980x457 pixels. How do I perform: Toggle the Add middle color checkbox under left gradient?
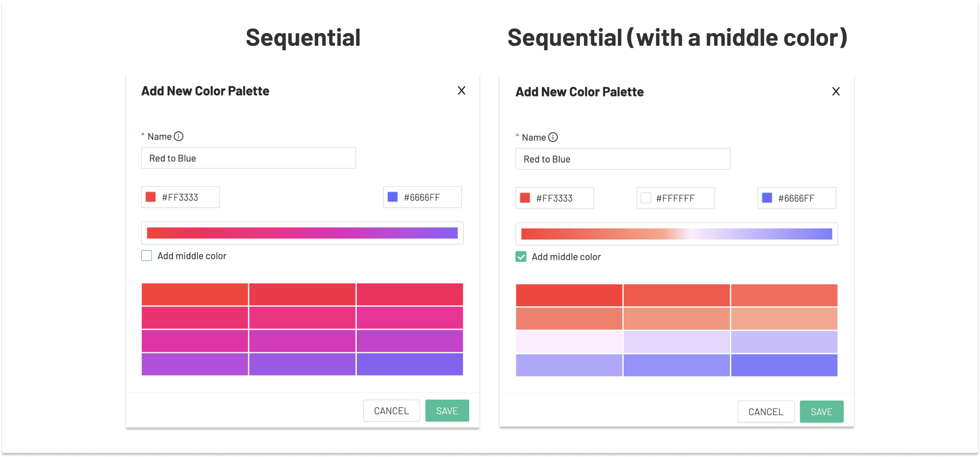tap(146, 255)
